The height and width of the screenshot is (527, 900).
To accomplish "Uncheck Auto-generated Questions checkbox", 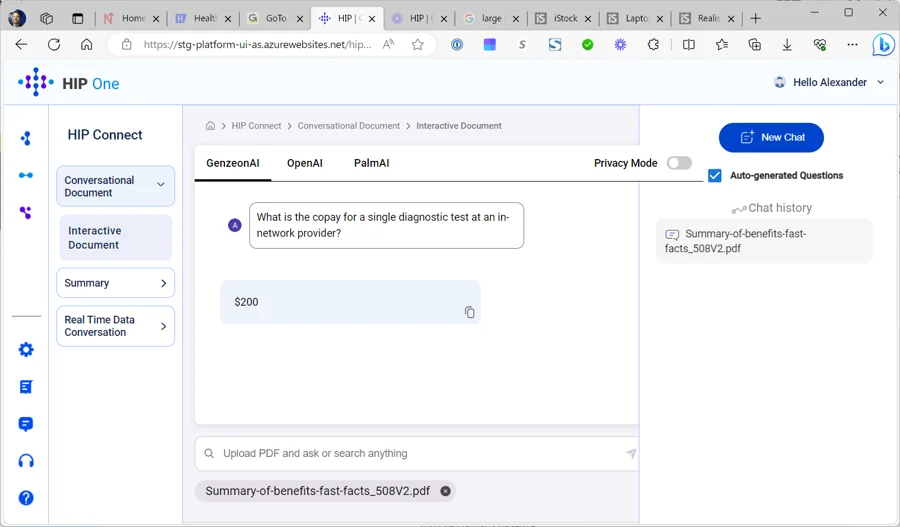I will point(715,176).
